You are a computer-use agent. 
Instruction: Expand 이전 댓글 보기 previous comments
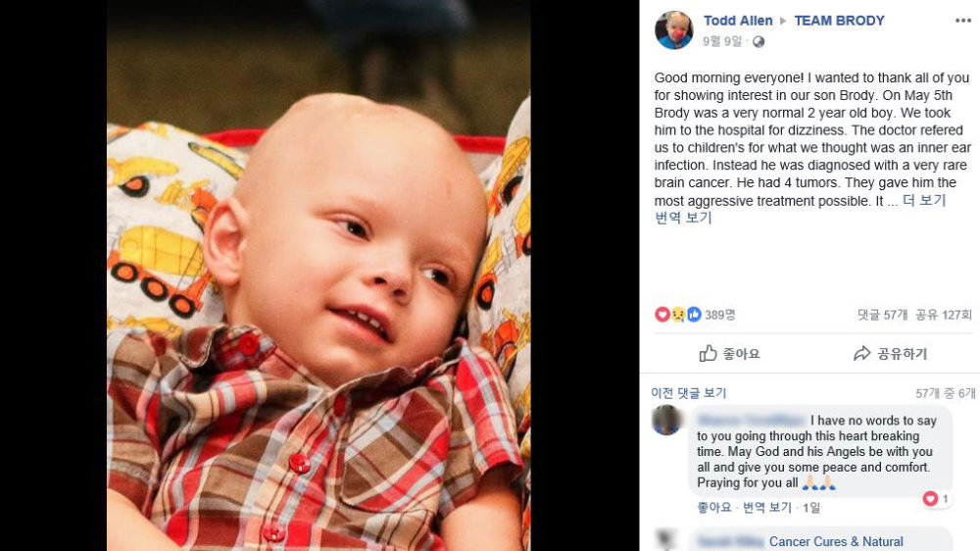tap(689, 393)
